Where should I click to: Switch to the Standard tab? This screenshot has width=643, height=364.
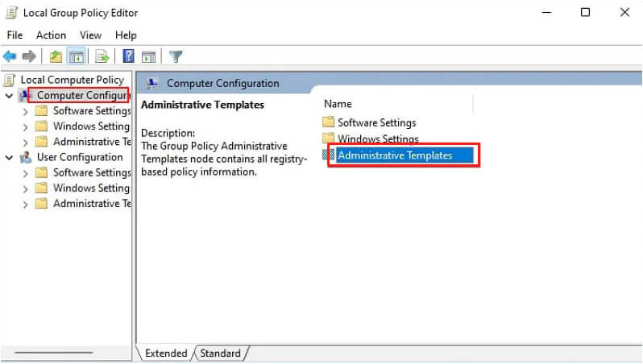point(220,353)
